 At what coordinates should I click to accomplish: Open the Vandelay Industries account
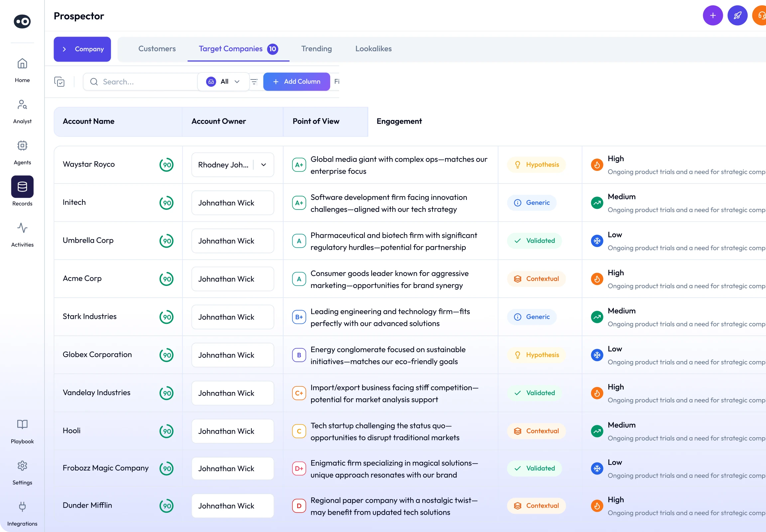coord(96,393)
